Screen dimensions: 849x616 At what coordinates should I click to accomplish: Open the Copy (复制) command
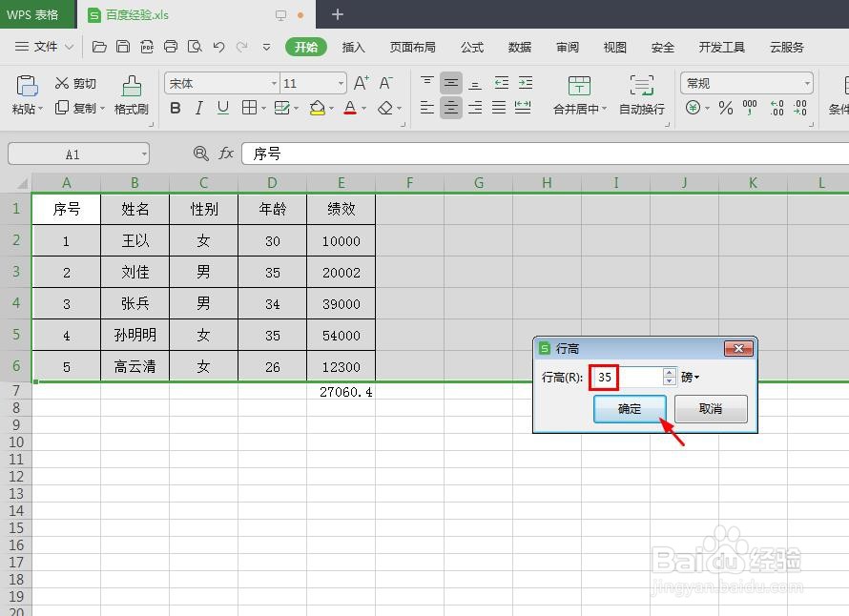[60, 107]
